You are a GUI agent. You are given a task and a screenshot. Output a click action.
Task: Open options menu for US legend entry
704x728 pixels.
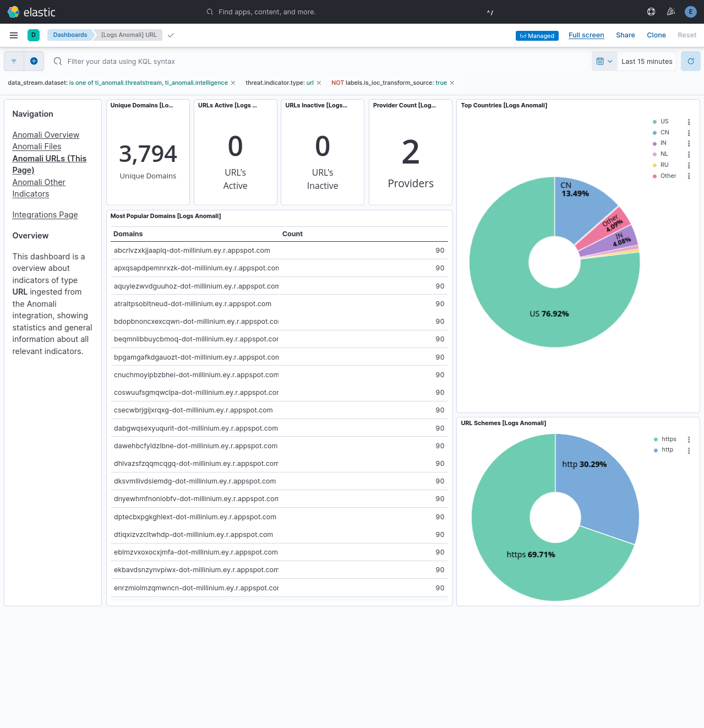point(689,122)
